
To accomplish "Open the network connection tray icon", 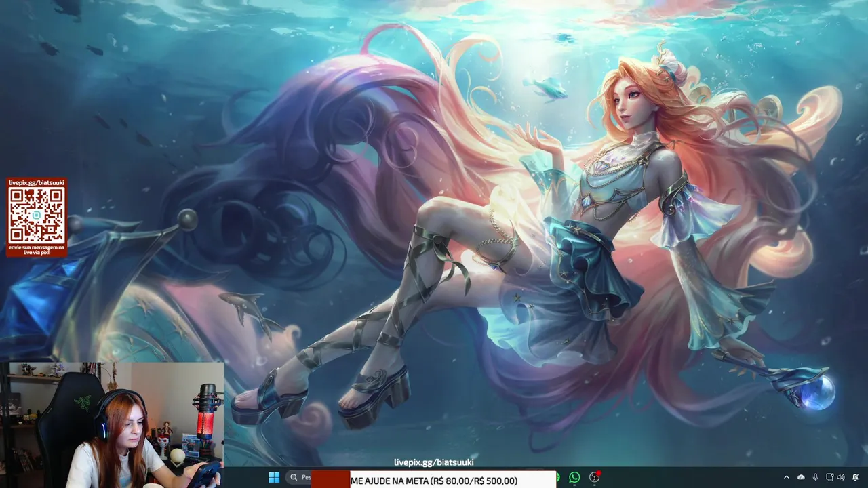I will [830, 477].
